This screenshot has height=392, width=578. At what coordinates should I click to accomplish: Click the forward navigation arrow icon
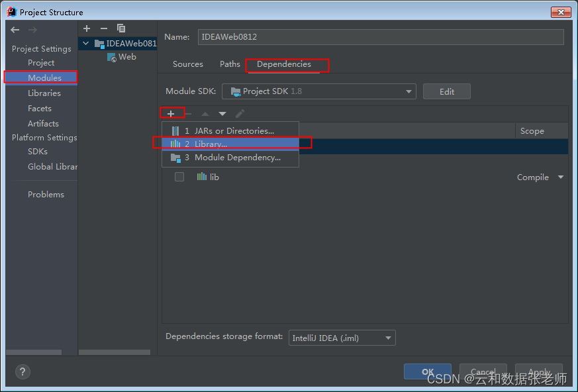(x=33, y=30)
